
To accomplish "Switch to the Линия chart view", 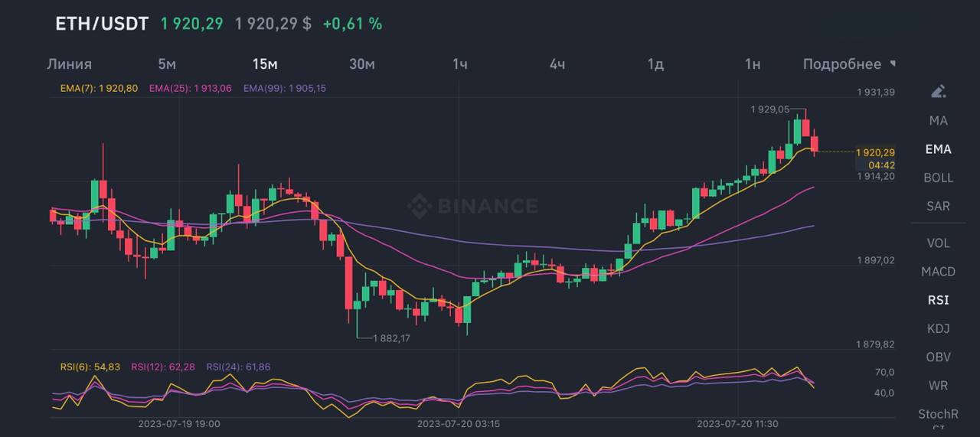I will pyautogui.click(x=69, y=64).
